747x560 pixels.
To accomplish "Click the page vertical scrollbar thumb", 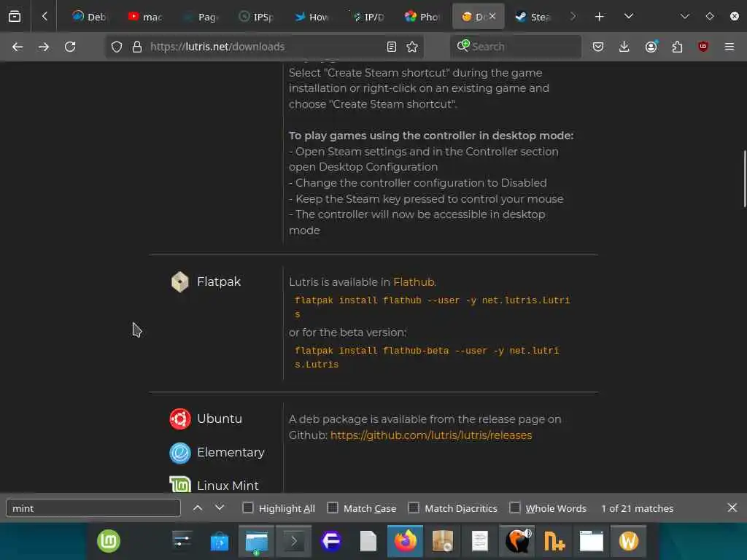I will tap(745, 179).
